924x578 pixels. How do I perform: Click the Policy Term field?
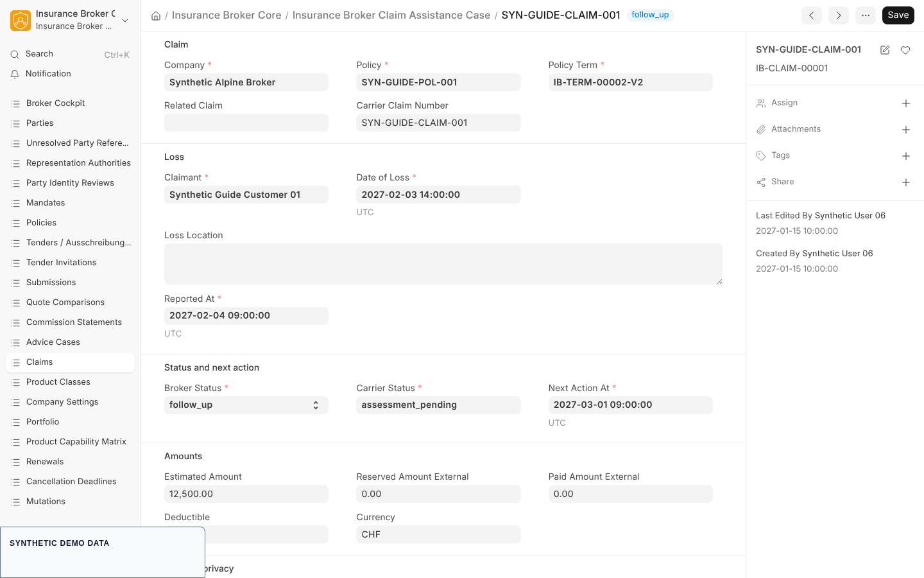[630, 82]
